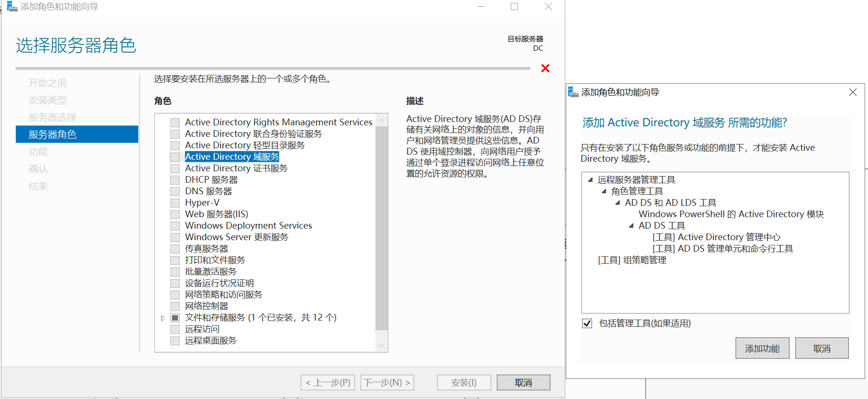The width and height of the screenshot is (868, 399).
Task: Check 网络策略和访问服务 role
Action: tap(175, 295)
